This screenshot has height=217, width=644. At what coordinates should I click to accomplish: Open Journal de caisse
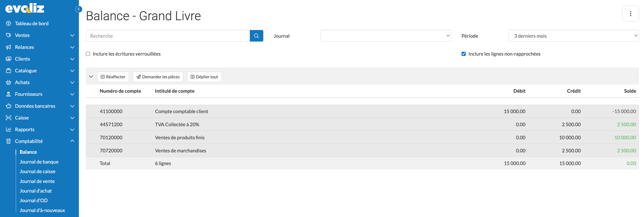(38, 171)
